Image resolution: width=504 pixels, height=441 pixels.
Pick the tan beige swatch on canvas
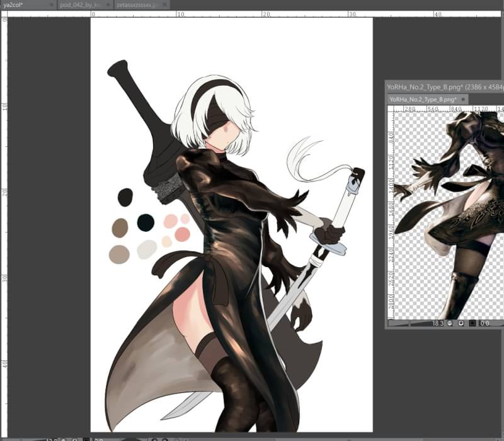119,255
